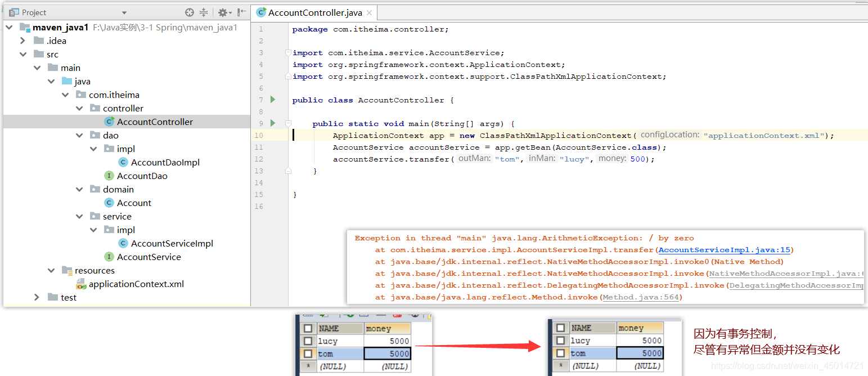
Task: Click the import AccountService statement
Action: tap(398, 53)
